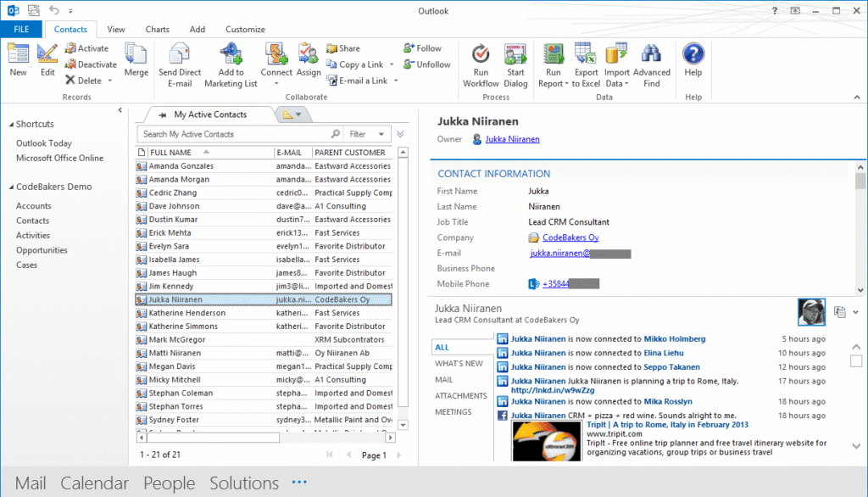
Task: Share the selected contact record
Action: [x=343, y=48]
